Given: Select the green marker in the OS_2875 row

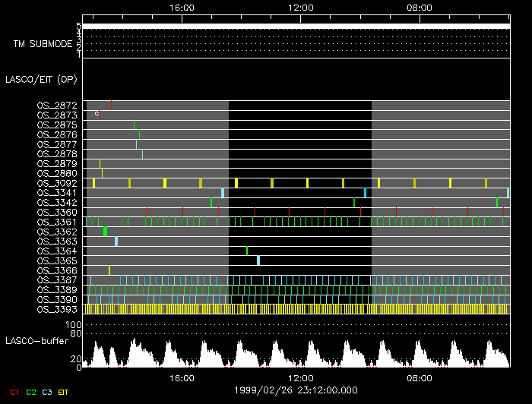Looking at the screenshot, I should point(134,125).
